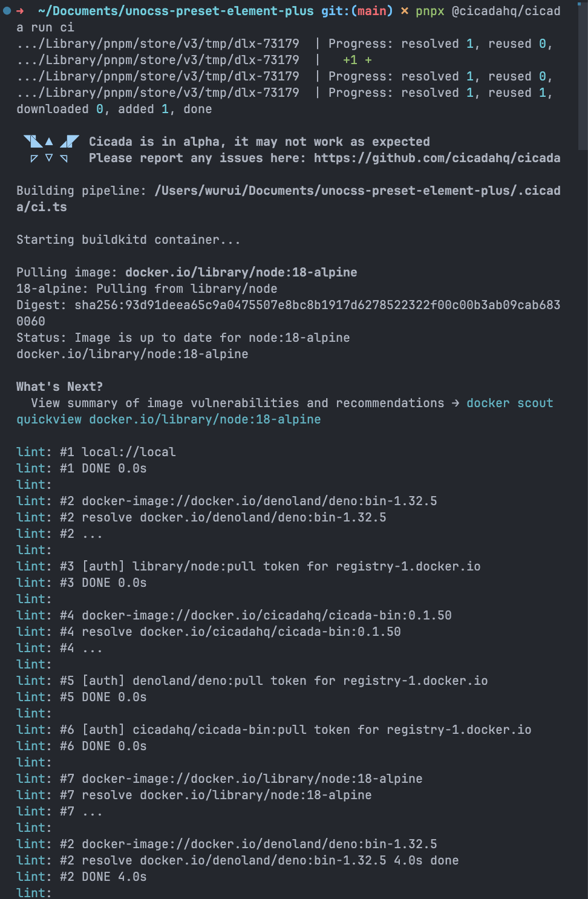Click the docker scout command text
Image resolution: width=588 pixels, height=899 pixels.
(x=509, y=403)
